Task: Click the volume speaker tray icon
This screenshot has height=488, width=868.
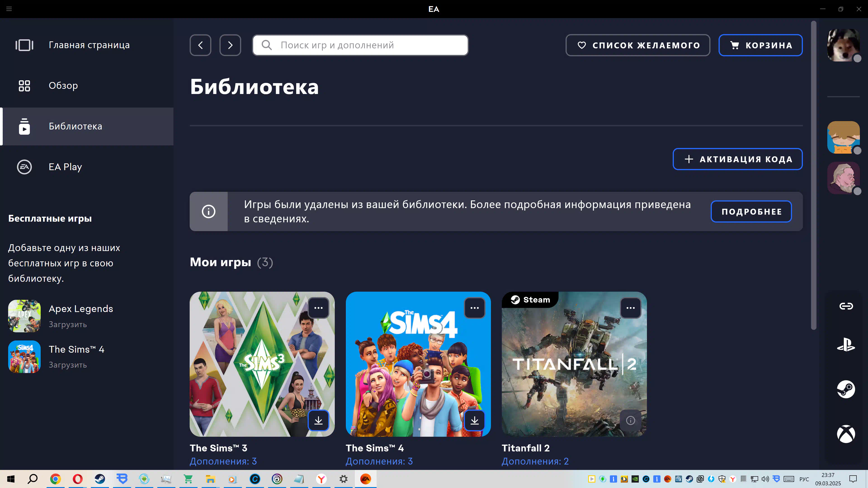Action: point(765,479)
